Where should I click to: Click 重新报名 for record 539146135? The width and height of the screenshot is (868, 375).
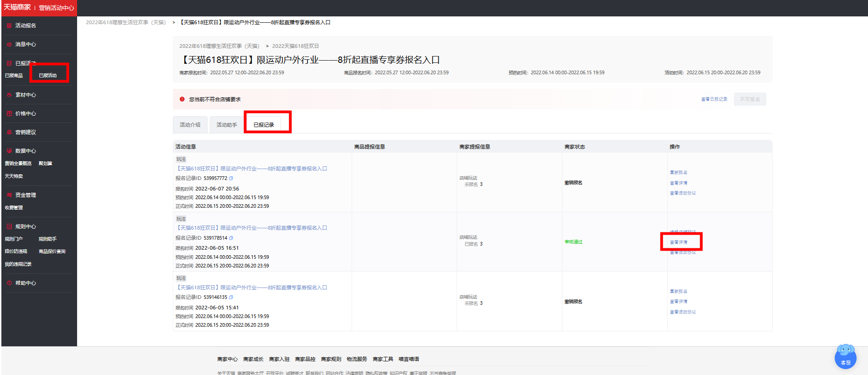[679, 292]
